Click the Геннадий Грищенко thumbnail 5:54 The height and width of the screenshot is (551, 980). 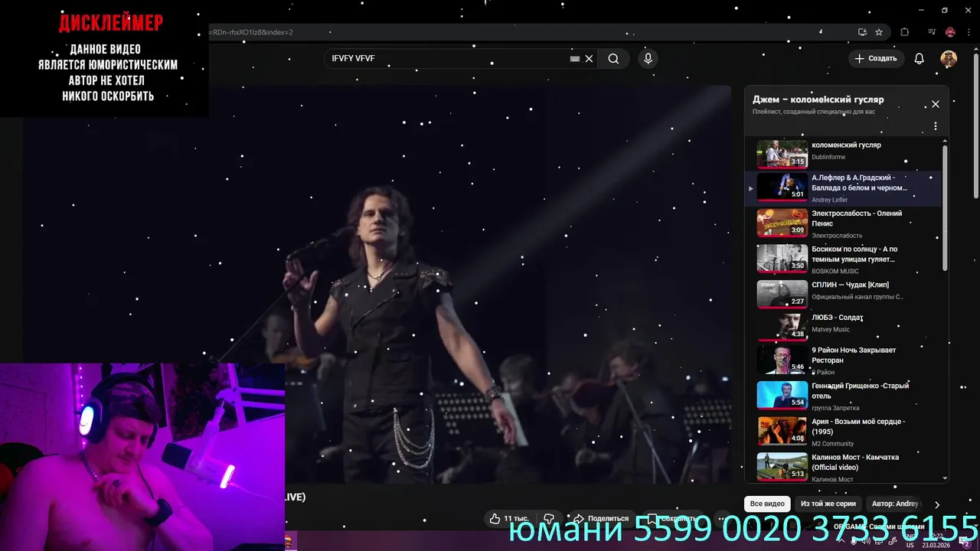tap(782, 396)
